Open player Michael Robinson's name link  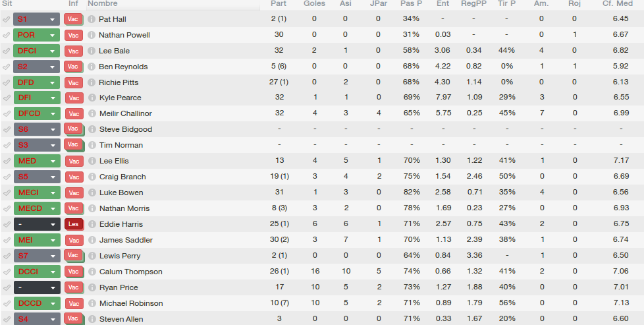coord(131,303)
